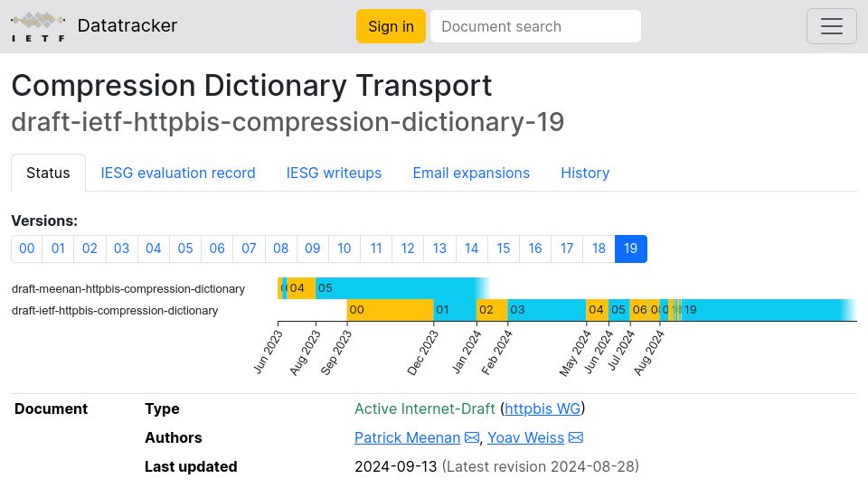The height and width of the screenshot is (488, 868).
Task: Select version 08 in the version pager
Action: [280, 249]
